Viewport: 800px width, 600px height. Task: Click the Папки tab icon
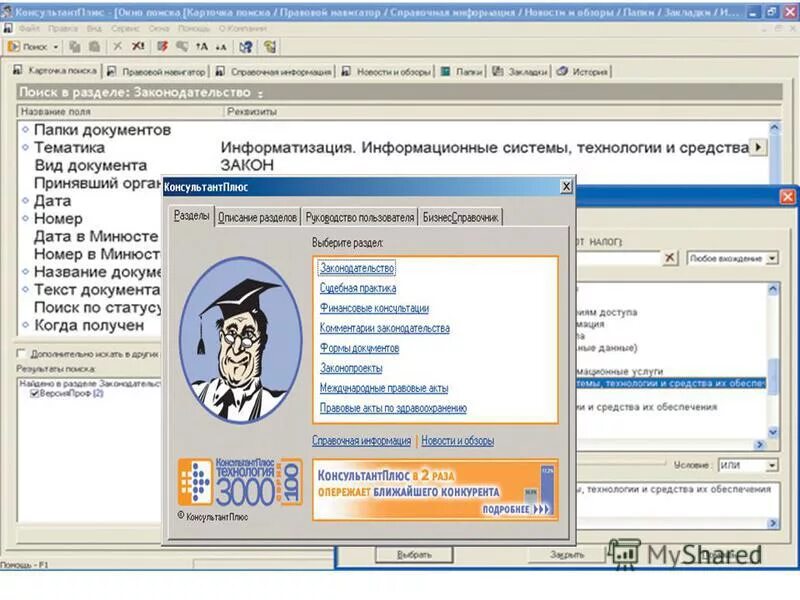coord(445,71)
